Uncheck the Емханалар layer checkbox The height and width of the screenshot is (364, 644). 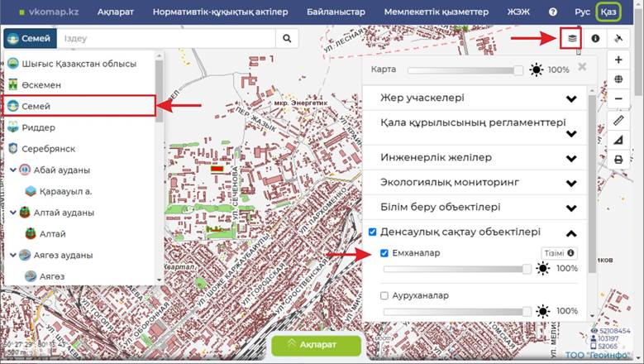(384, 253)
